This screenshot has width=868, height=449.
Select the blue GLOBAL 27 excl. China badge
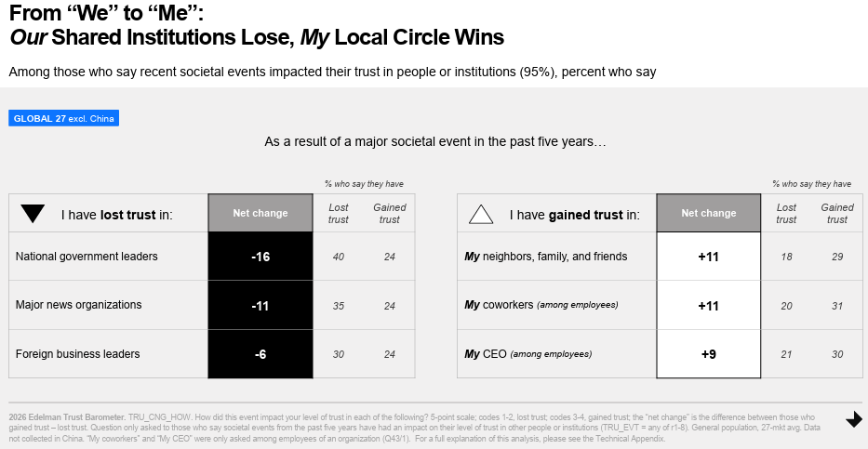(x=64, y=118)
